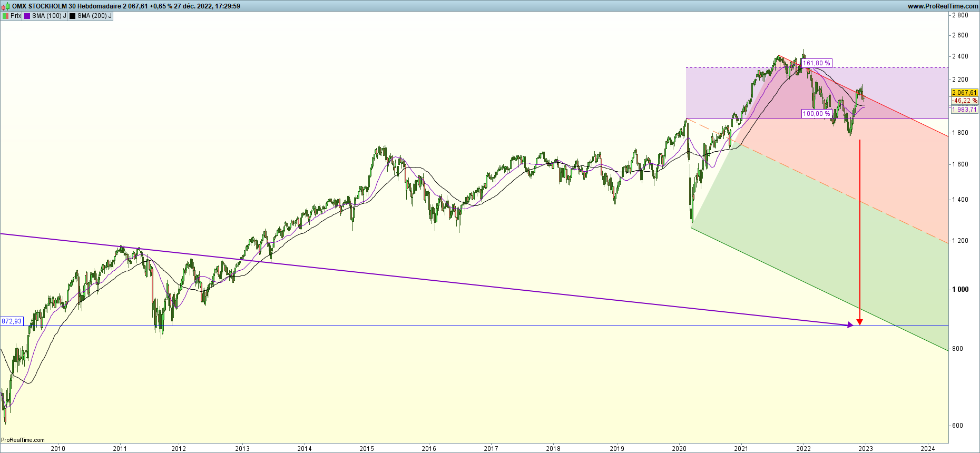Click the 2015 label on time axis
980x453 pixels.
(x=367, y=449)
